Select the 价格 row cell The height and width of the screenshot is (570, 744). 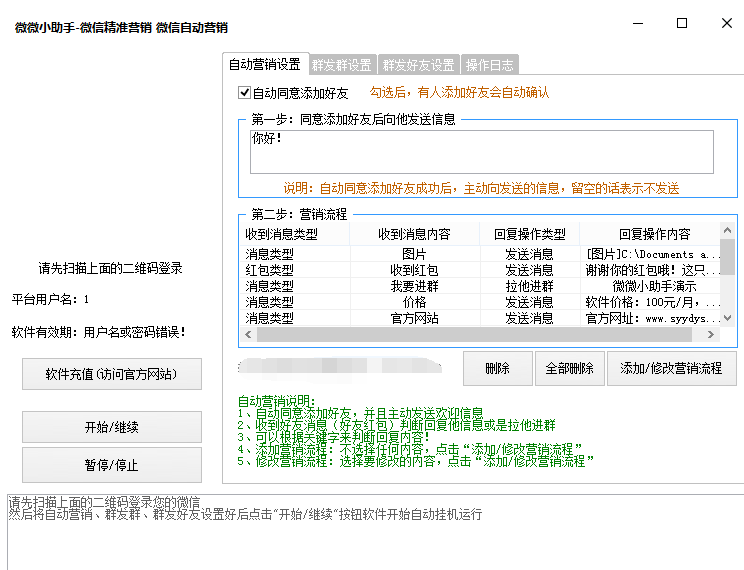tap(414, 302)
